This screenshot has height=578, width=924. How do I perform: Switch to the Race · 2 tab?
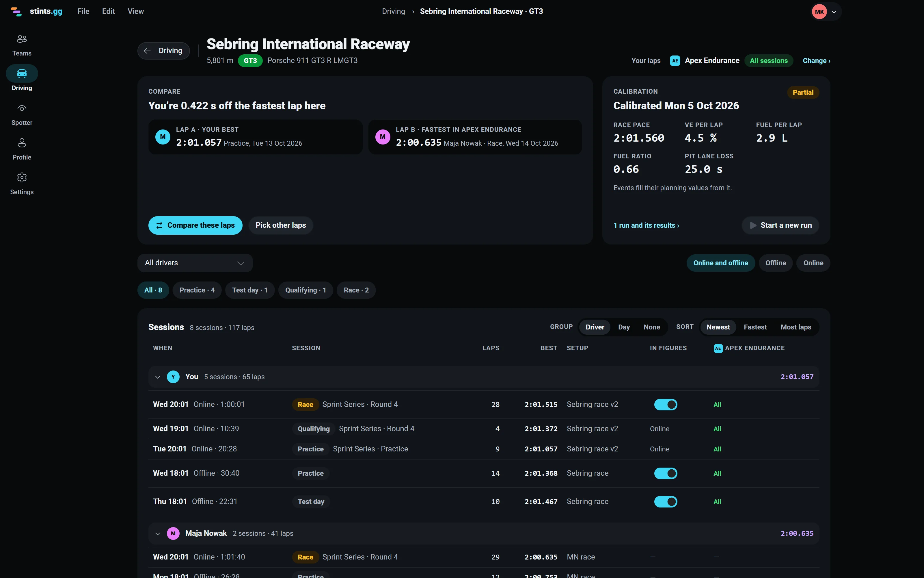(356, 290)
